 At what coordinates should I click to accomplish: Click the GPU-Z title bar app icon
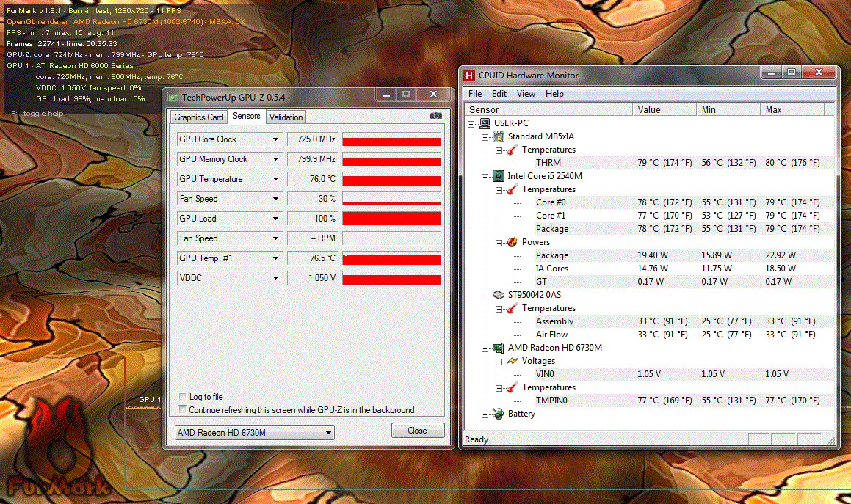[173, 98]
